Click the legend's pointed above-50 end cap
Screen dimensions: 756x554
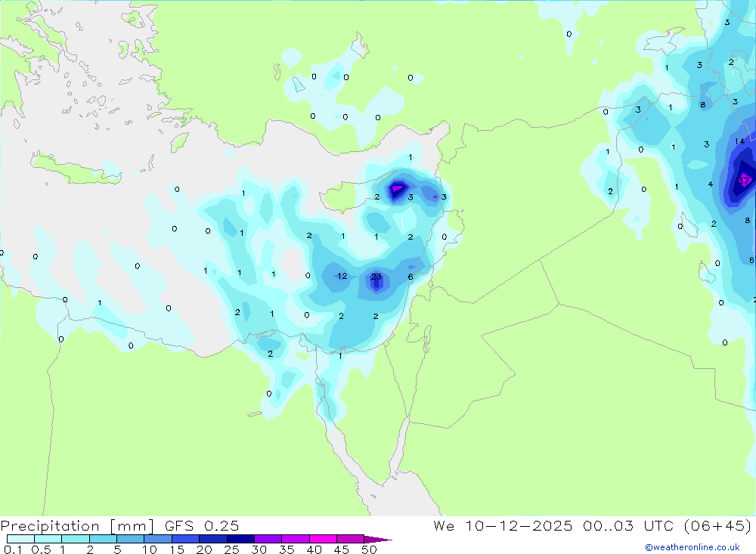click(x=377, y=540)
